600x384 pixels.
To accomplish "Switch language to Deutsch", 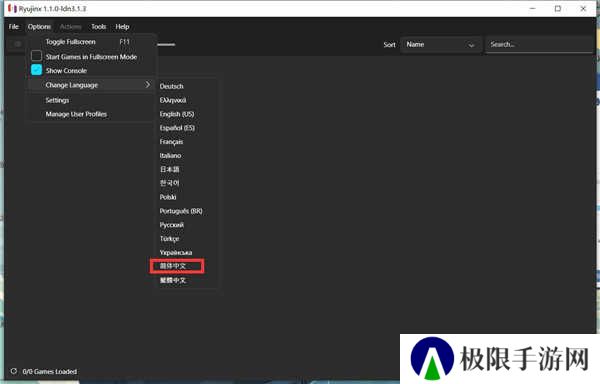I will tap(171, 86).
